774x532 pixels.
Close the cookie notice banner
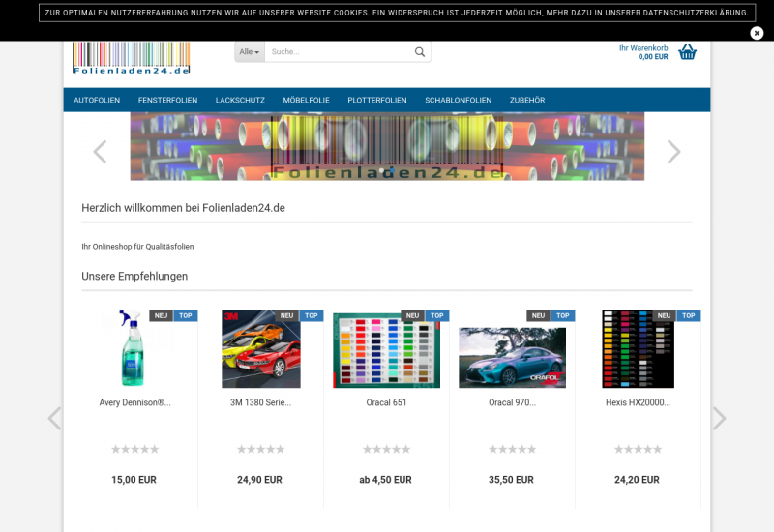pos(757,33)
